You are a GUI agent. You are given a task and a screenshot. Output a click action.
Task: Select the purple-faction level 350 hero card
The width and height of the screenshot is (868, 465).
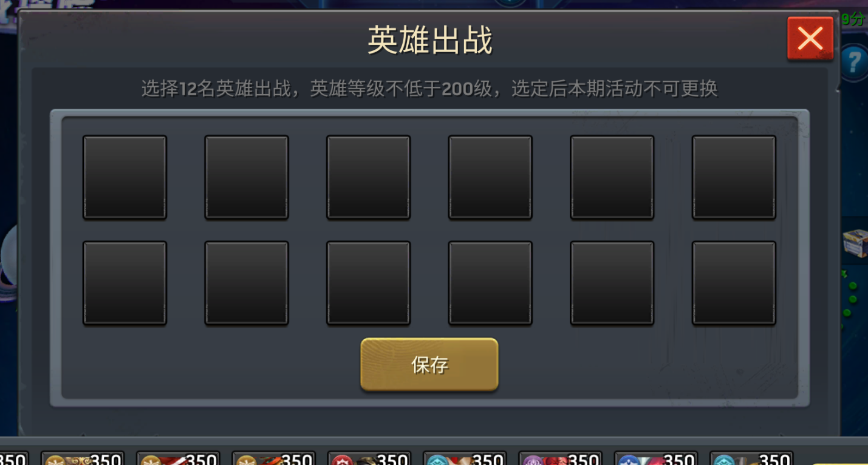pos(560,458)
